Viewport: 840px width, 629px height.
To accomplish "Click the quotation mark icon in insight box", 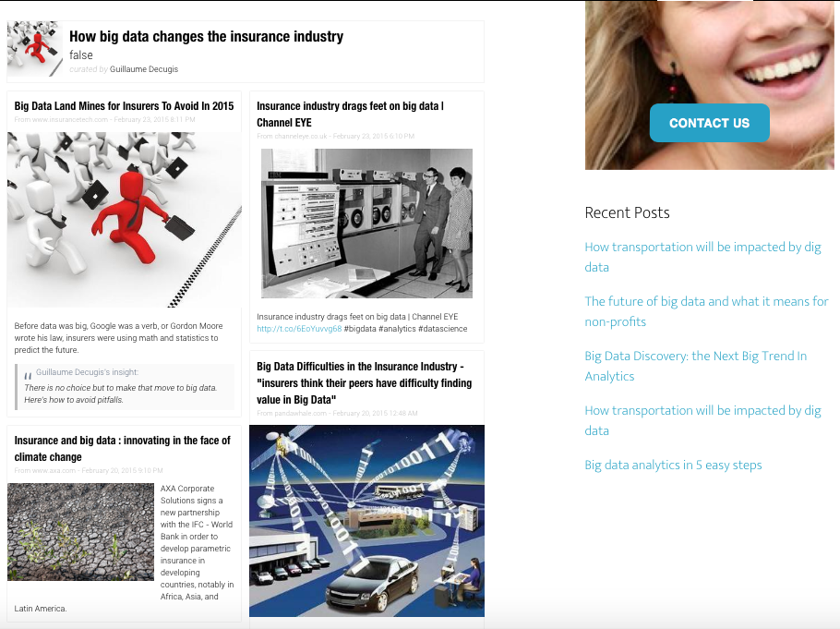I will (28, 376).
